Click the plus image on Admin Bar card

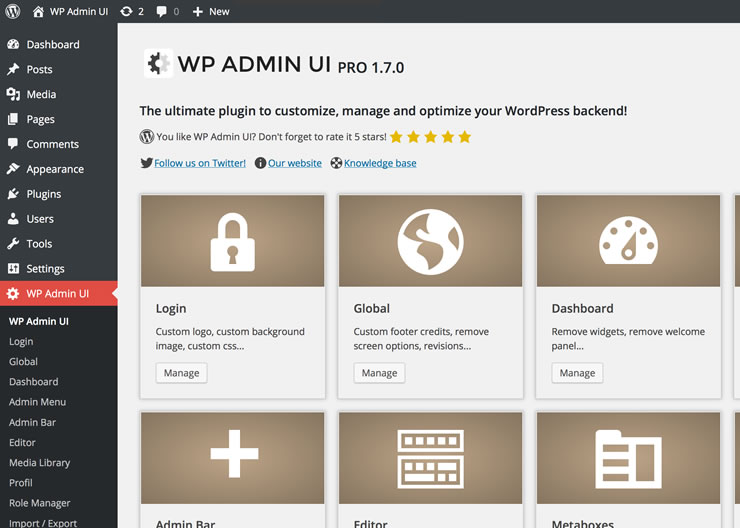pyautogui.click(x=234, y=453)
